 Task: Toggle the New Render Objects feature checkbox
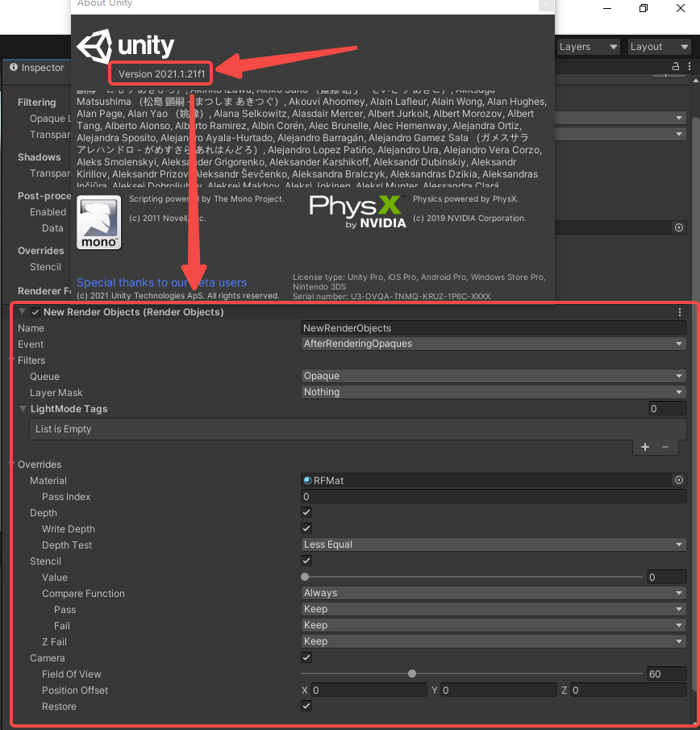(35, 312)
